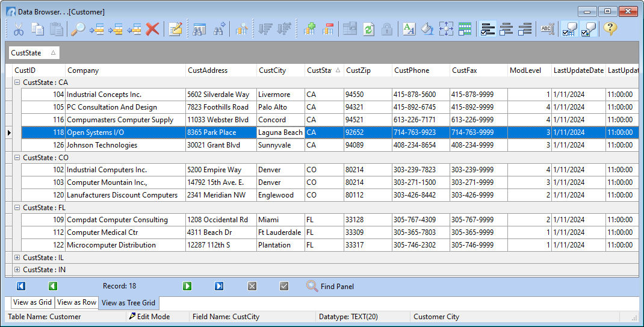Click Datatype: TEXT(20) in status bar
The image size is (644, 327).
click(348, 317)
